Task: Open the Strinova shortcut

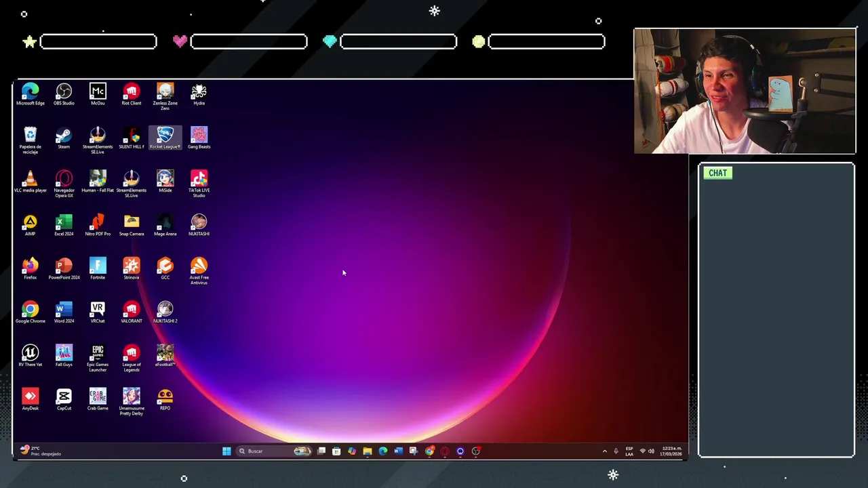Action: 132,268
